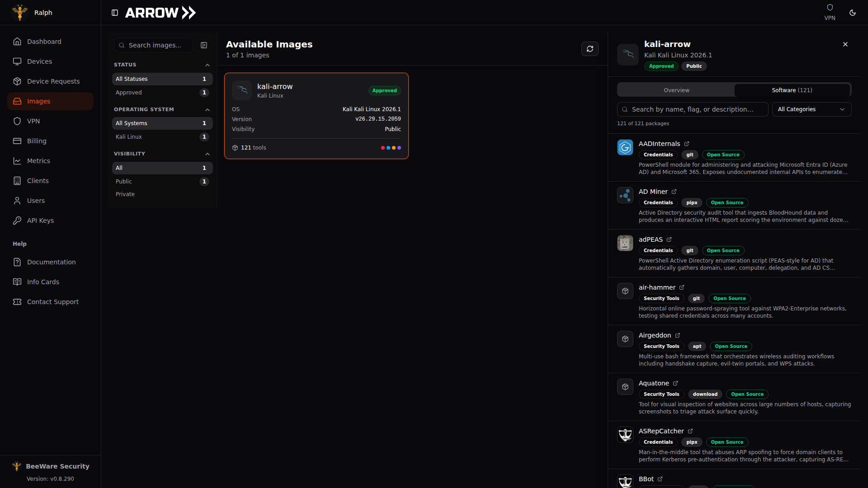Select the Kali Linux OS filter
This screenshot has width=868, height=488.
(x=162, y=137)
